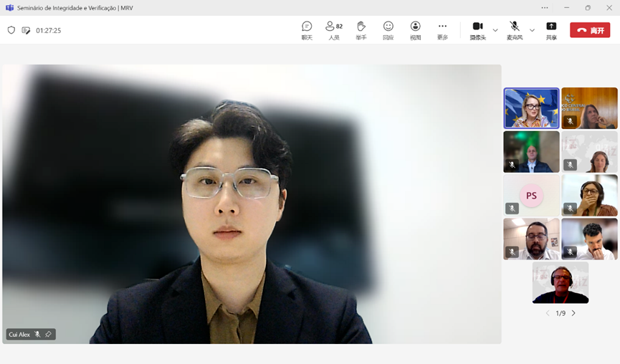Expand the microphone options dropdown arrow
620x364 pixels.
[x=532, y=30]
